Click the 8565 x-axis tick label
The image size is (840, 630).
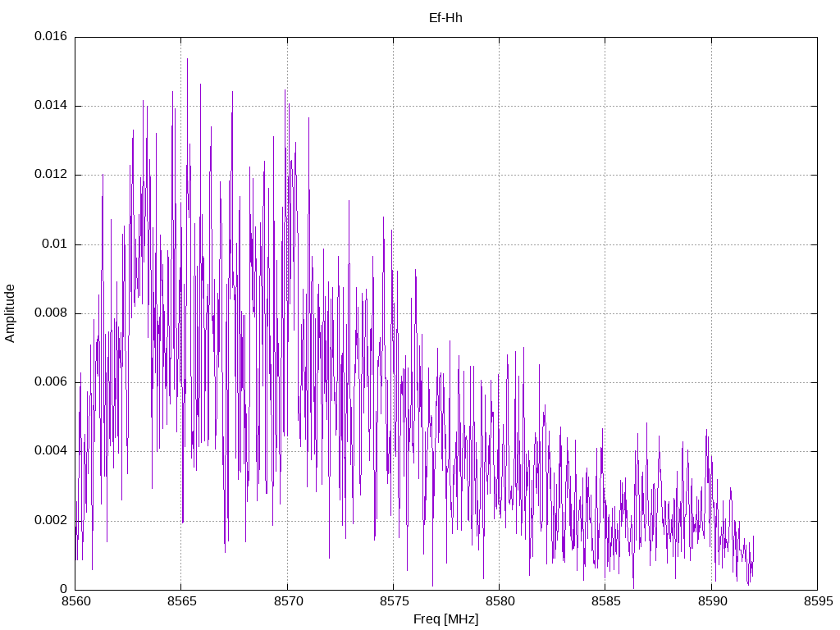coord(181,601)
